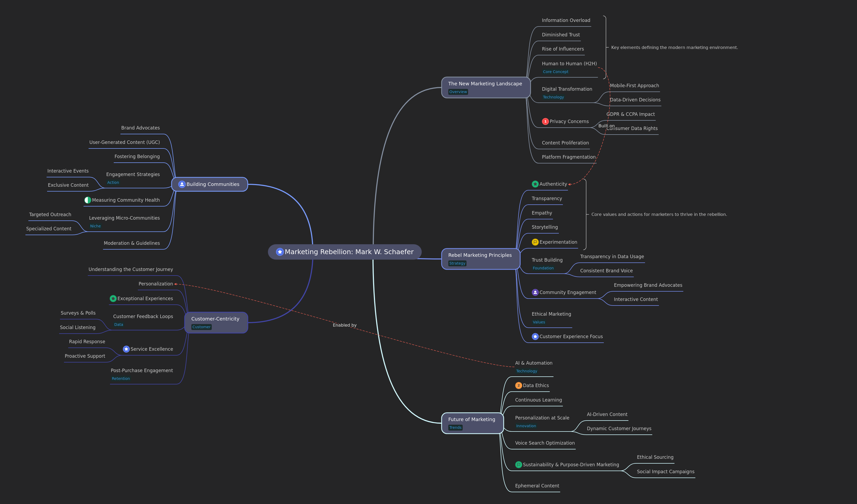The image size is (857, 504).
Task: Click the yellow flag icon beside Experimentation
Action: point(535,242)
